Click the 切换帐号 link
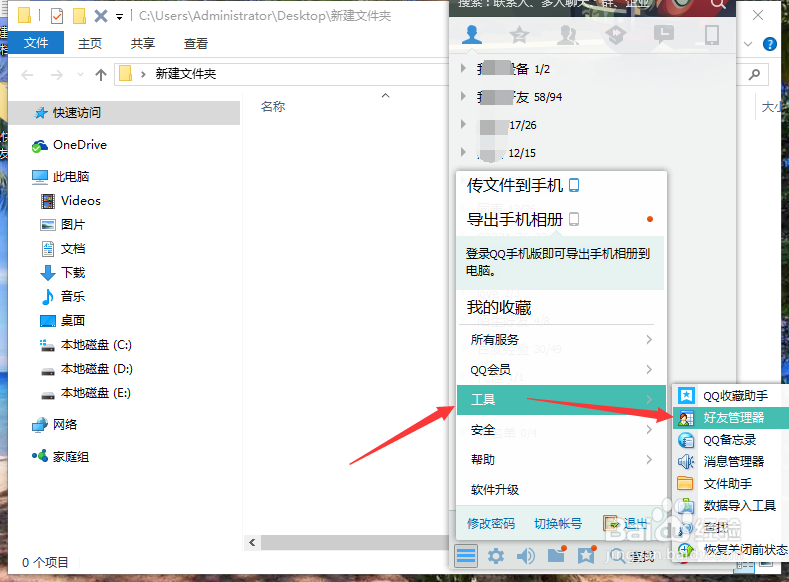This screenshot has width=789, height=582. tap(558, 524)
